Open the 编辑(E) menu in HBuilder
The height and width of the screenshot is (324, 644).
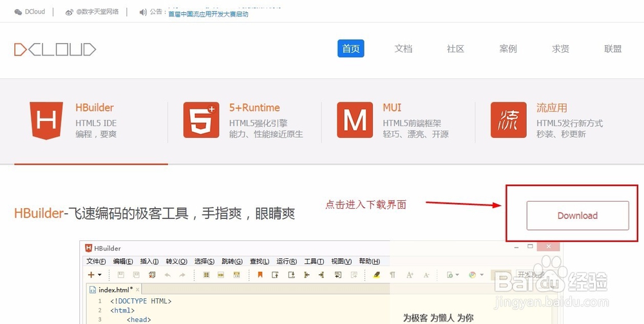point(123,261)
